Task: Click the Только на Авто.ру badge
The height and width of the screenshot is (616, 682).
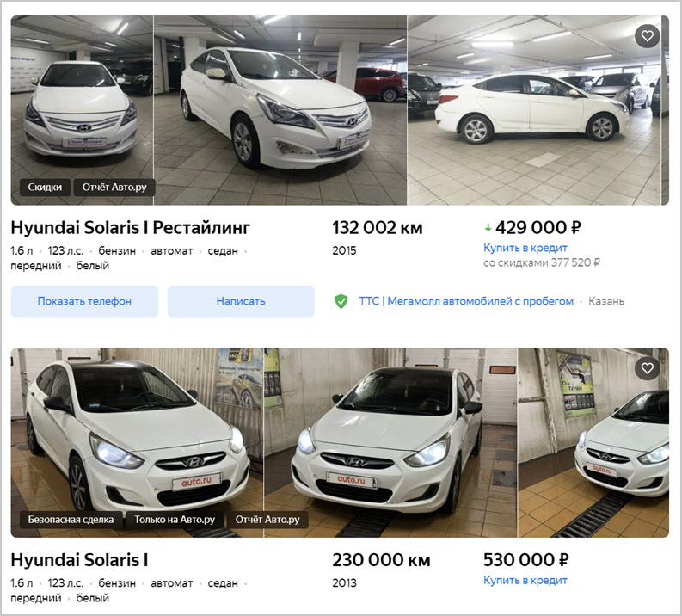Action: pyautogui.click(x=175, y=520)
